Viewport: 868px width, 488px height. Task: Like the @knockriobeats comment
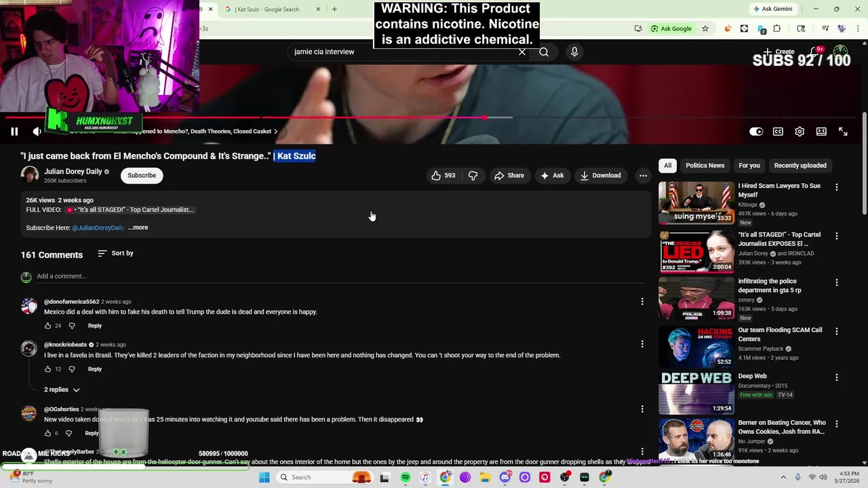click(47, 369)
